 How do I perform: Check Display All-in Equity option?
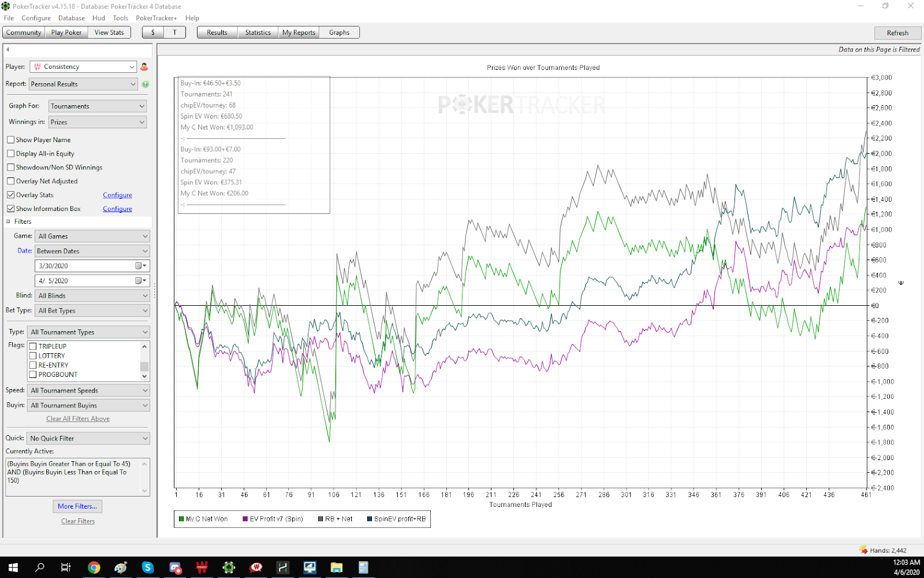pos(11,154)
